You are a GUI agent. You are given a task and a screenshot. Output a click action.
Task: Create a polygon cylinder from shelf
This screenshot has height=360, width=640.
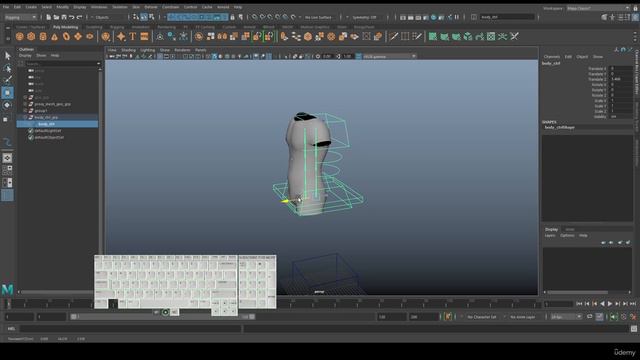pos(43,37)
